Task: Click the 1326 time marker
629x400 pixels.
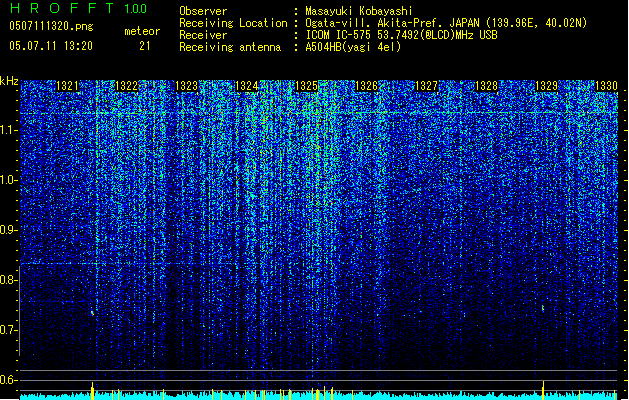Action: (x=366, y=86)
